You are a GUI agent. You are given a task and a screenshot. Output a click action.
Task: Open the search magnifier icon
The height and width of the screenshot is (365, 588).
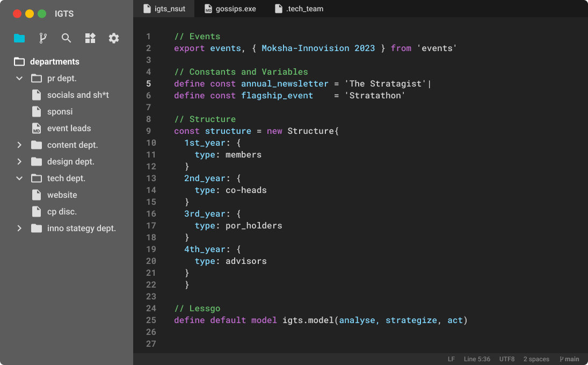(x=67, y=38)
